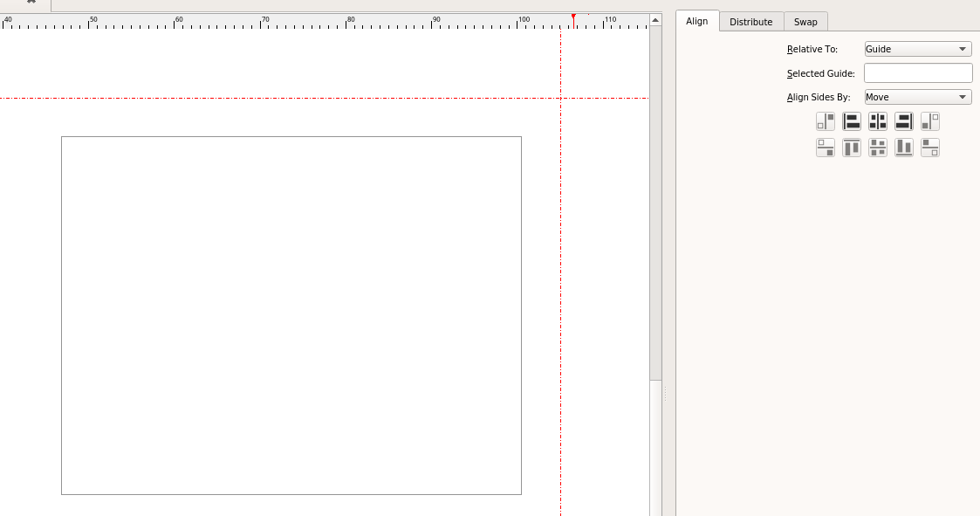The height and width of the screenshot is (516, 980).
Task: Open the Relative To dropdown
Action: [x=917, y=49]
